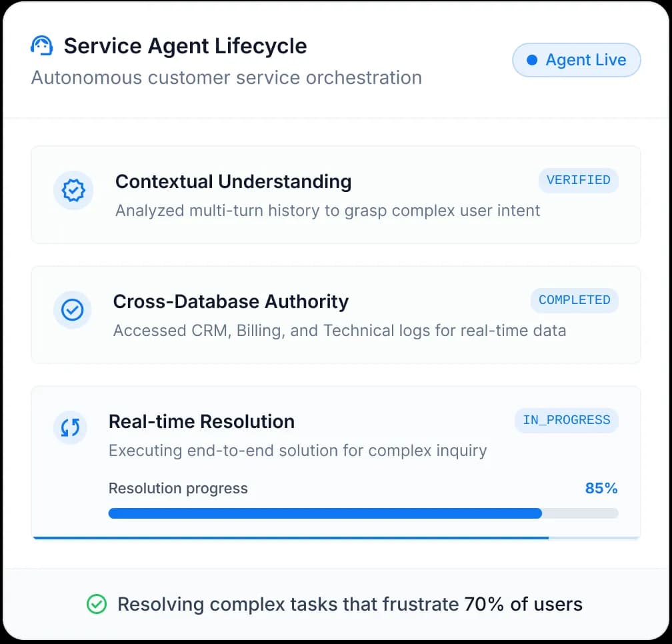
Task: Click the Service Agent Lifecycle heading
Action: (185, 46)
